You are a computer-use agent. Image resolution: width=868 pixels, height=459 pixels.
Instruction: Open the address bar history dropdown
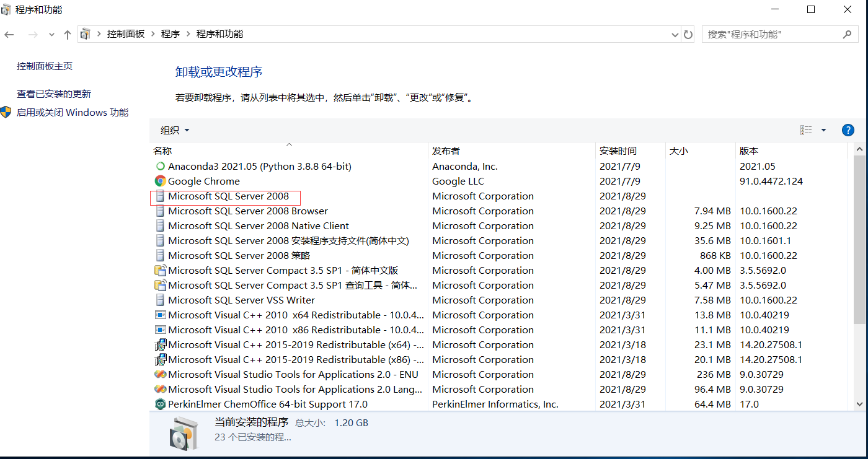click(x=675, y=35)
